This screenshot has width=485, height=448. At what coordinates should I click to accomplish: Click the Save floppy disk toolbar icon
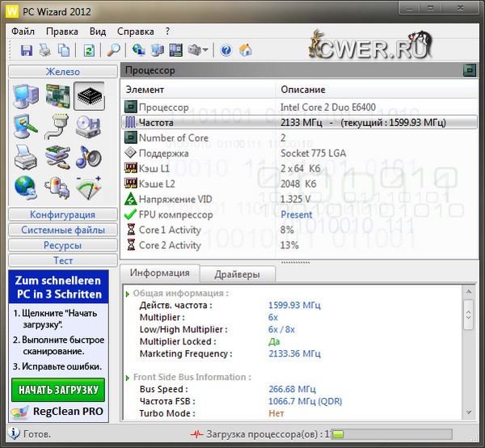[x=26, y=50]
